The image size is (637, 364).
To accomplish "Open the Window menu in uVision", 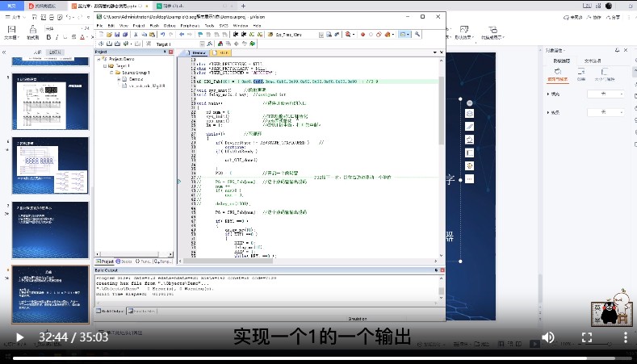I will 240,26.
